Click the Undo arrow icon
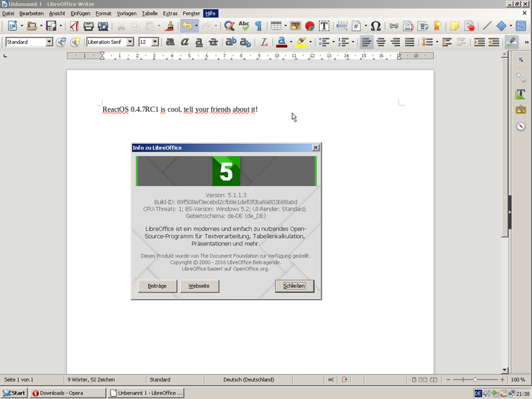Viewport: 532px width, 399px height. point(186,26)
